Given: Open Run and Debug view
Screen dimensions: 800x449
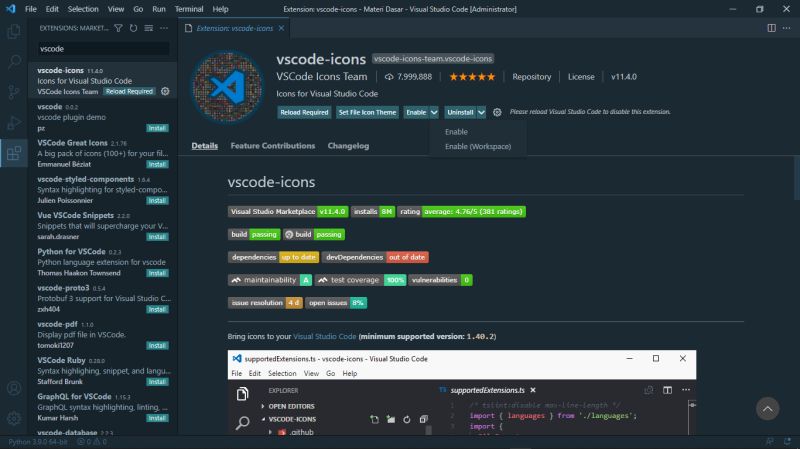Looking at the screenshot, I should click(x=14, y=122).
